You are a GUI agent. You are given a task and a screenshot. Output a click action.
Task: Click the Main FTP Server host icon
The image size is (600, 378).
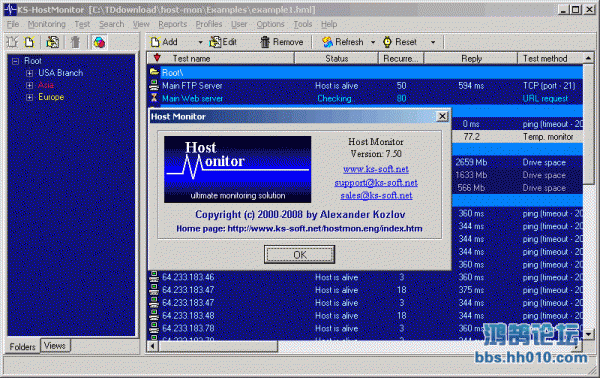coord(154,85)
